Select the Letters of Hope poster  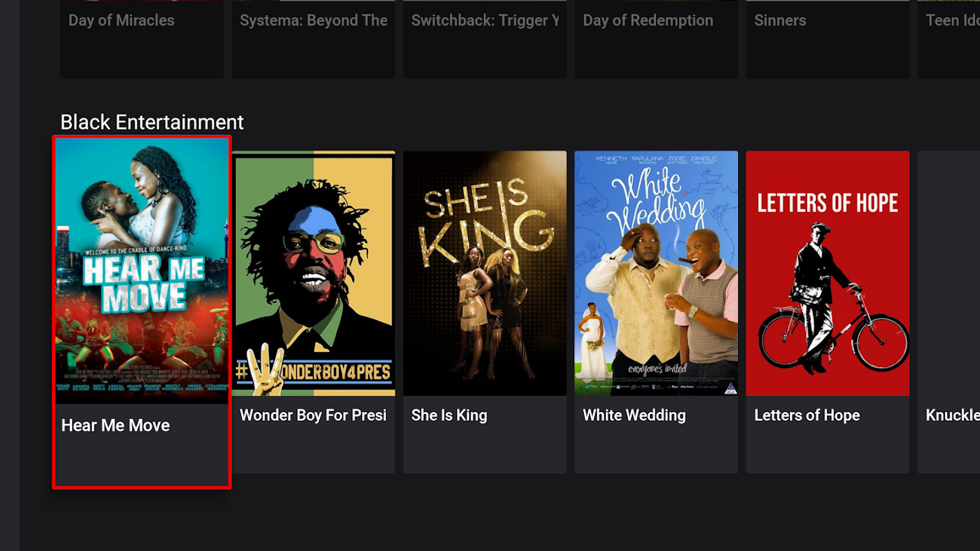click(828, 273)
